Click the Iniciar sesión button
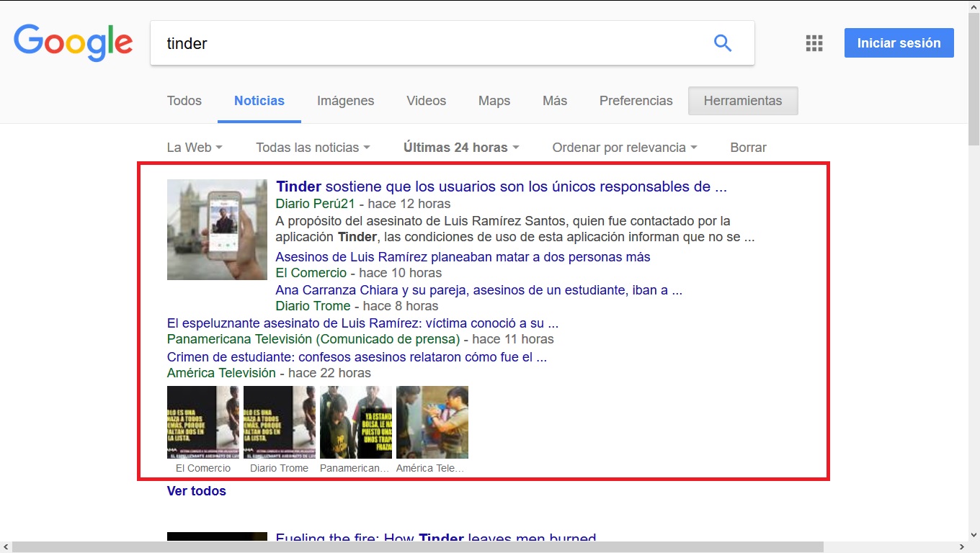 pos(899,43)
